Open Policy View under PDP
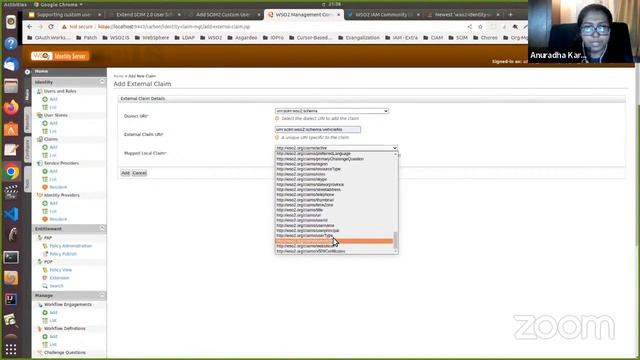 pos(60,270)
